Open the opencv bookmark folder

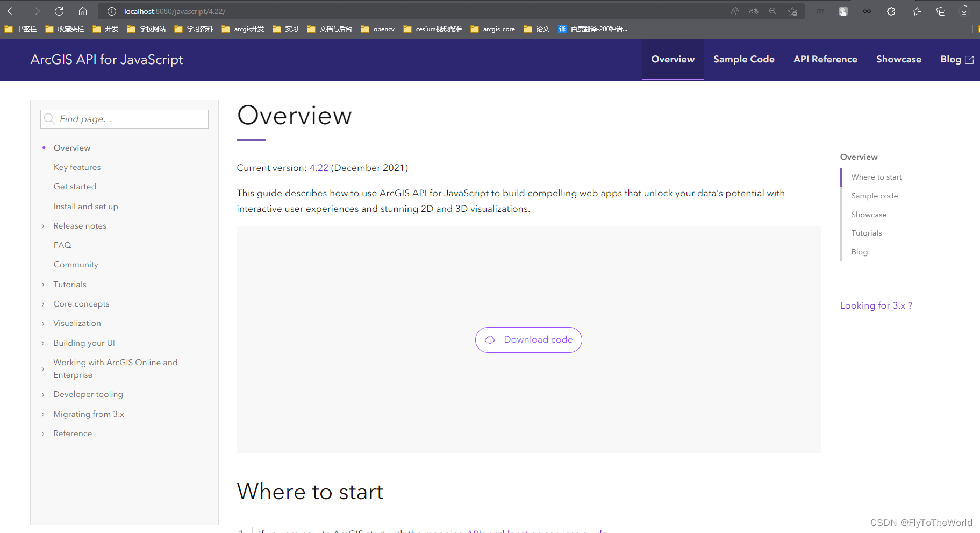[x=378, y=29]
